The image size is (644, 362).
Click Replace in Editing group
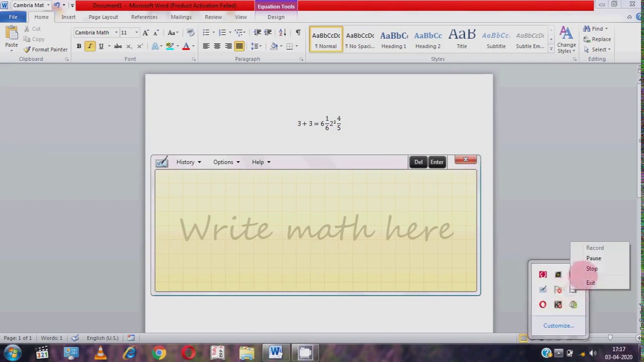(x=597, y=39)
